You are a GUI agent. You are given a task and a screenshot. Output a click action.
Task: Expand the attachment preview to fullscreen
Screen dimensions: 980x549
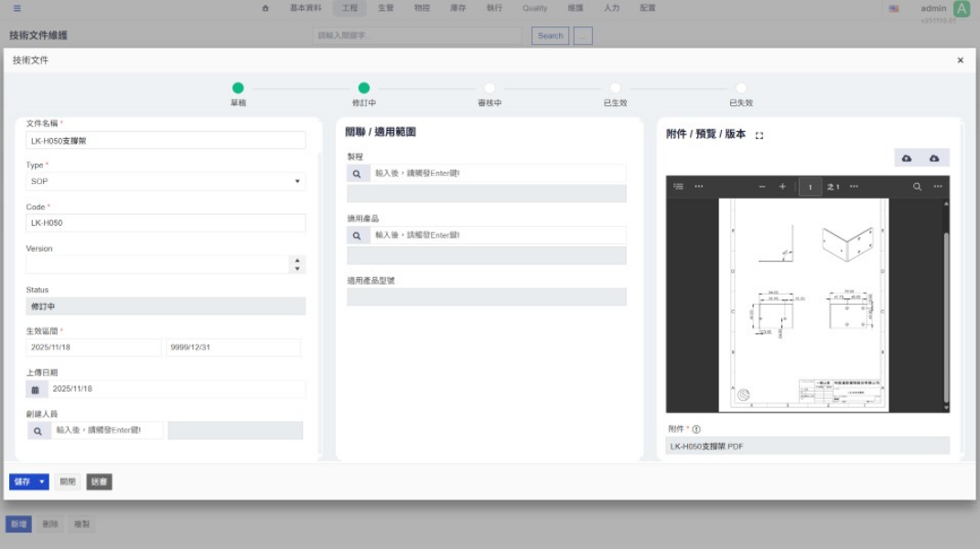click(759, 135)
